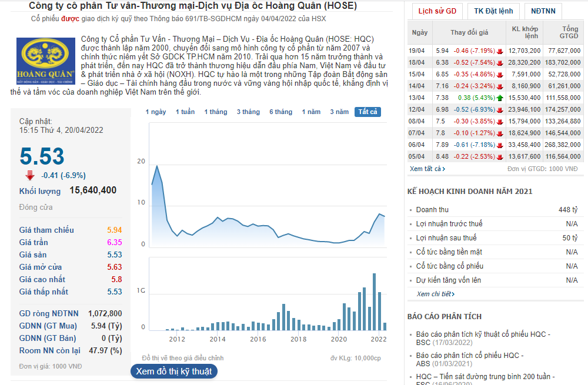Click the 'GDNN (GT Bán)' label
Screen dimensions: 588x385
pyautogui.click(x=48, y=339)
